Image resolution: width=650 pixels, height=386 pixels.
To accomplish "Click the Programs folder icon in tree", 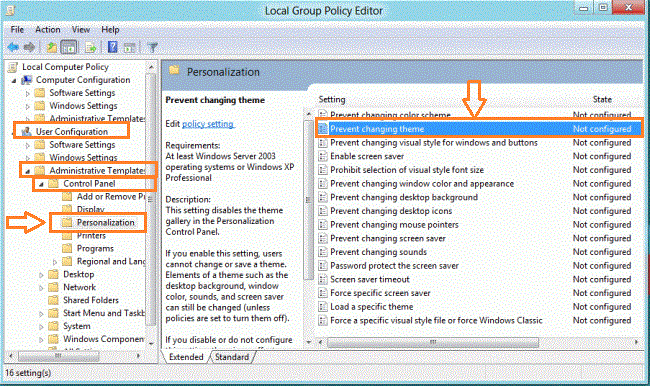I will [x=67, y=248].
